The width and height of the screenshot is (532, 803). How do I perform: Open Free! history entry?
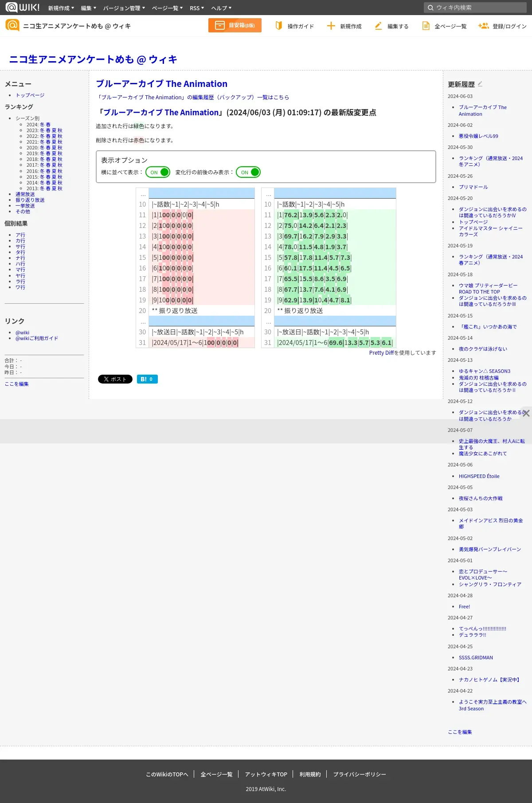464,607
